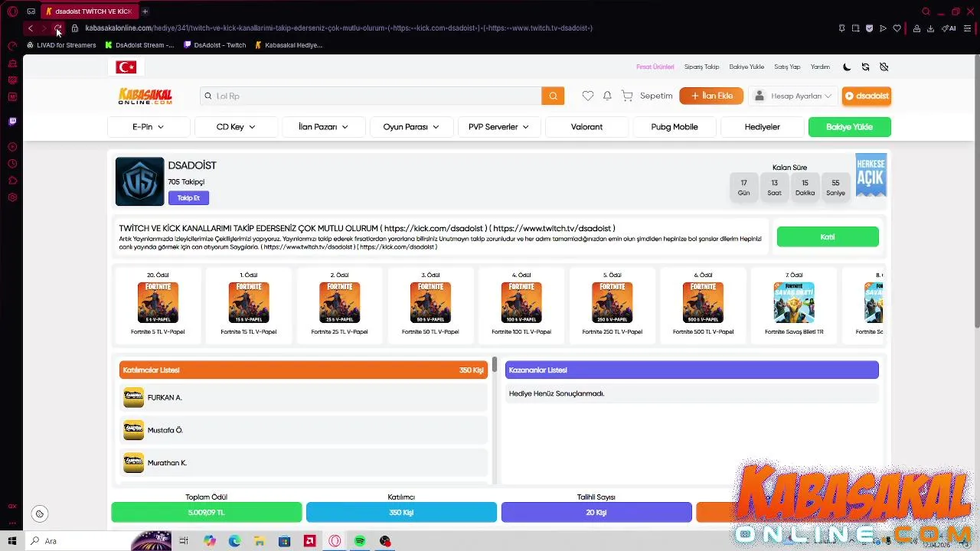Open Spotify from the taskbar
The width and height of the screenshot is (980, 551).
(x=360, y=541)
